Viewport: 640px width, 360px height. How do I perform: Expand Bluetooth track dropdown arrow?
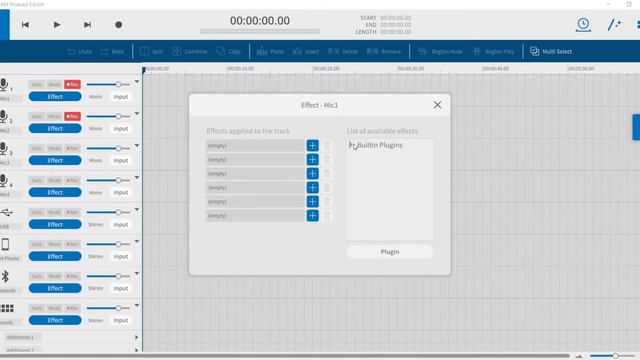click(x=137, y=273)
